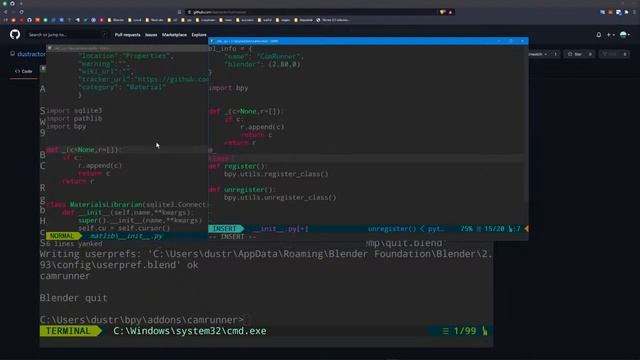
Task: Click the 'bpy.utils.register_class()' line
Action: point(276,174)
